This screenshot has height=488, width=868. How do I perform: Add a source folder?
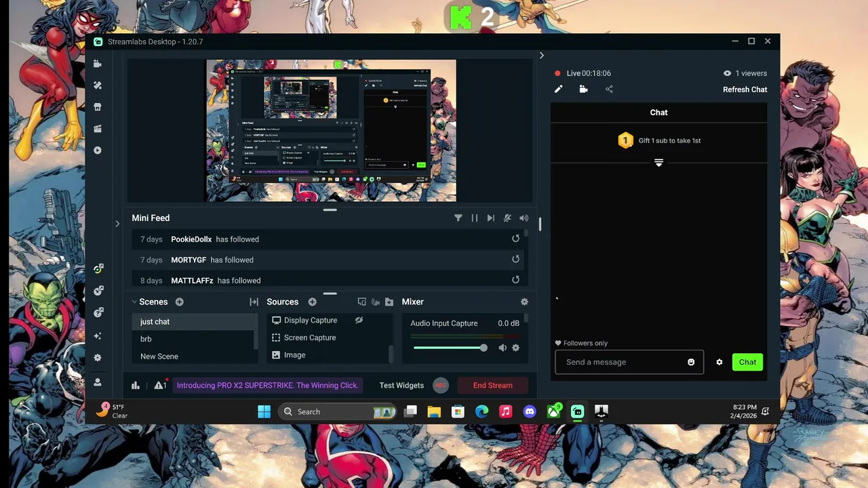(389, 302)
